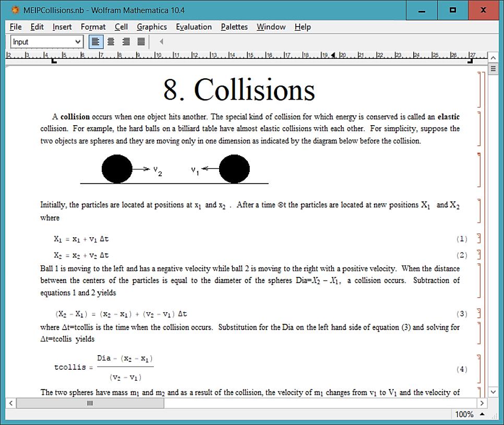Minimize the Mathematica window
Image resolution: width=504 pixels, height=425 pixels.
(x=422, y=10)
